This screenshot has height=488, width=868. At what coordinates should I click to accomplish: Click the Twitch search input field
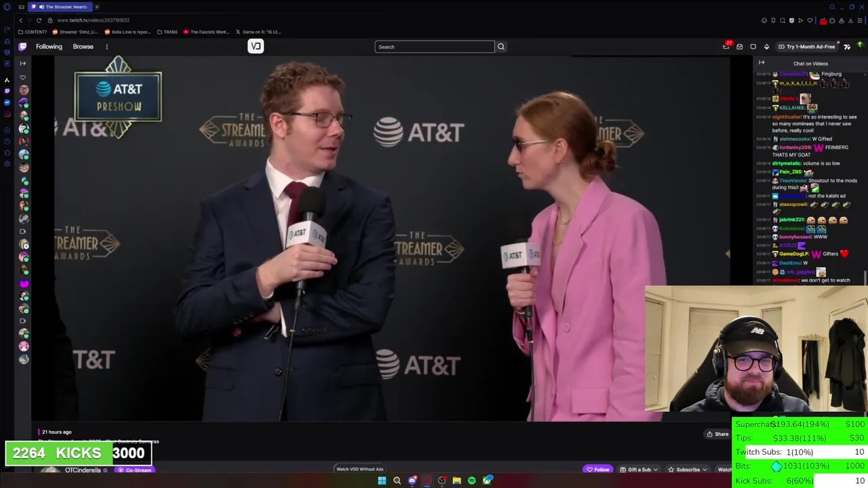coord(435,47)
